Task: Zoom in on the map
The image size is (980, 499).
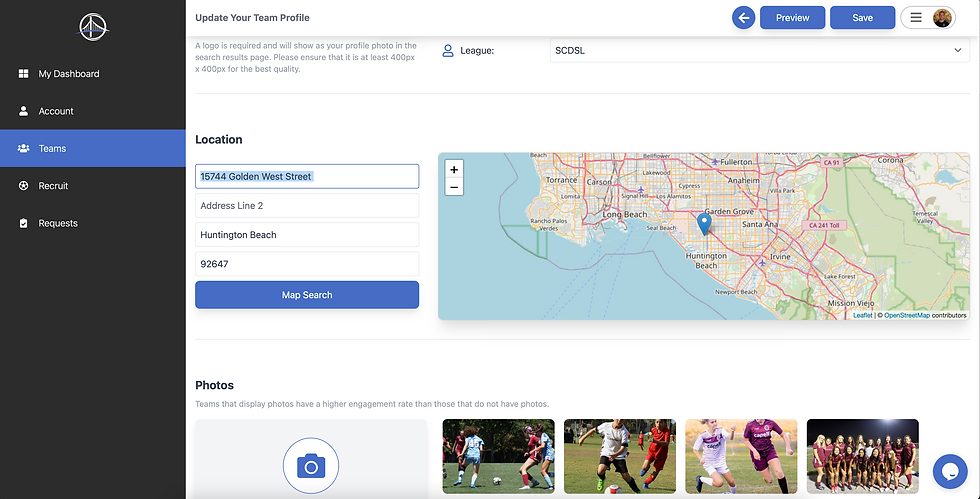Action: coord(454,169)
